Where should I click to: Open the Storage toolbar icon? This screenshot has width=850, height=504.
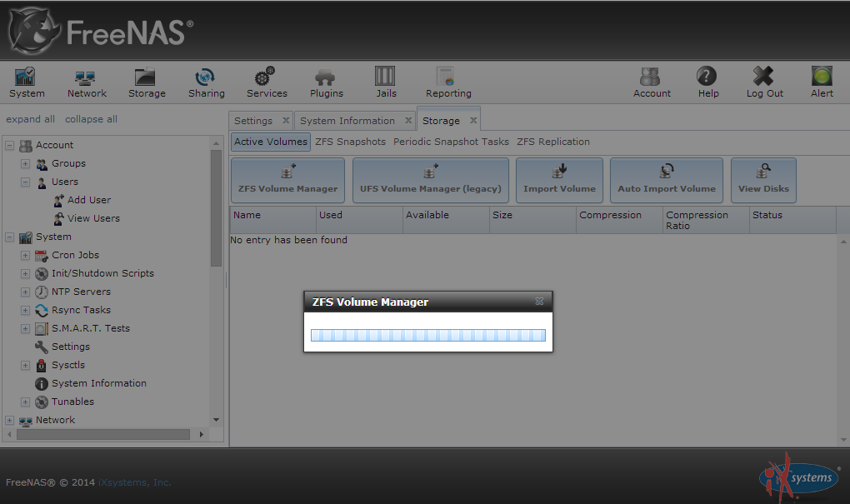(145, 77)
